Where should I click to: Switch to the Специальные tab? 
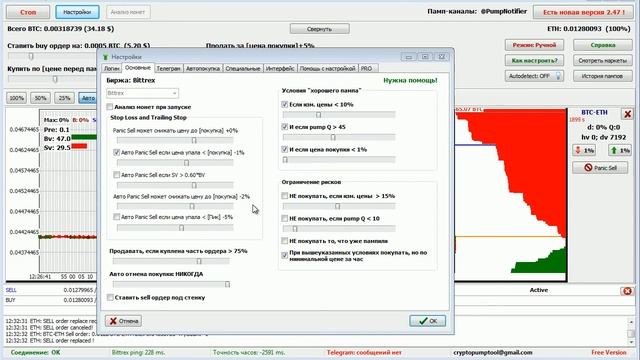(x=243, y=69)
